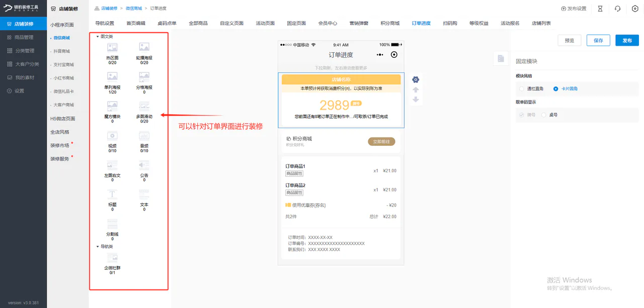
Task: Switch to the 首页编辑 tab
Action: [136, 23]
